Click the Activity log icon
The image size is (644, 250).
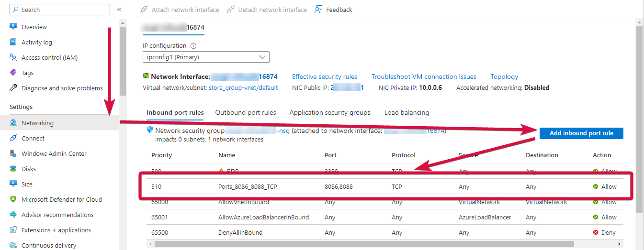pyautogui.click(x=13, y=42)
